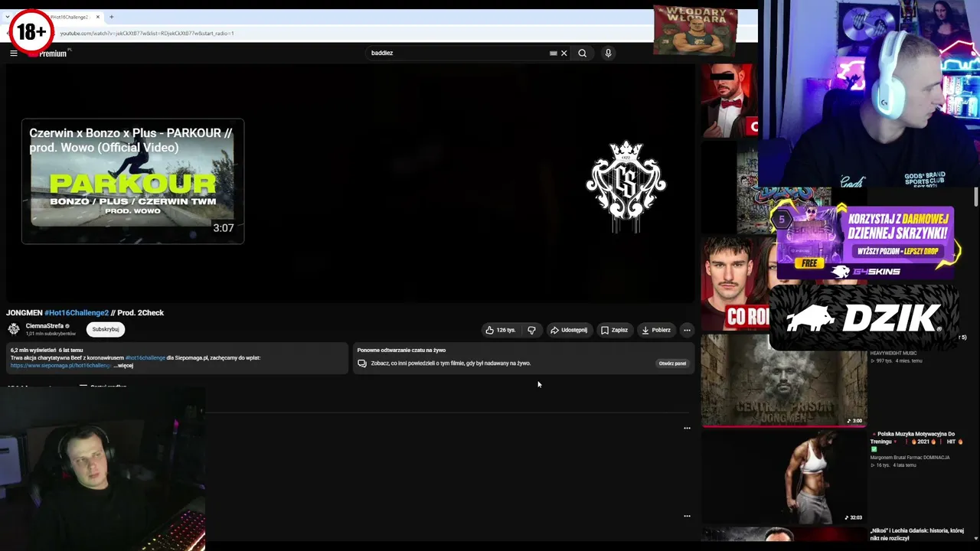Open the #hot16challenge hashtag in the description
980x551 pixels.
pos(145,357)
